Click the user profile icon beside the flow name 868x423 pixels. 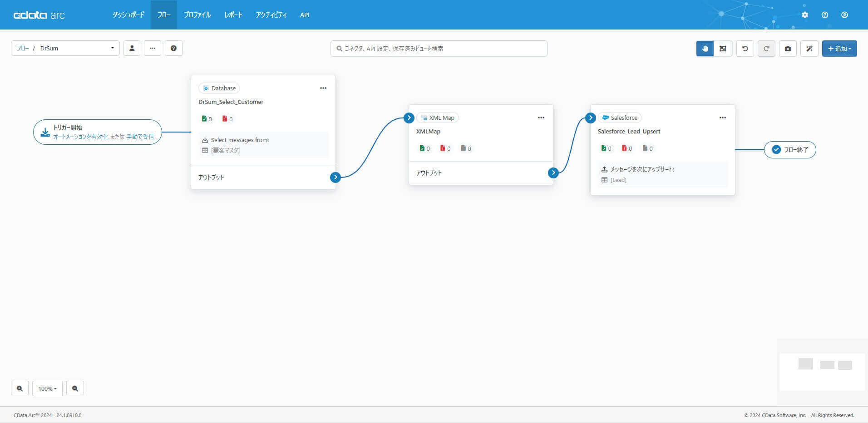point(132,48)
